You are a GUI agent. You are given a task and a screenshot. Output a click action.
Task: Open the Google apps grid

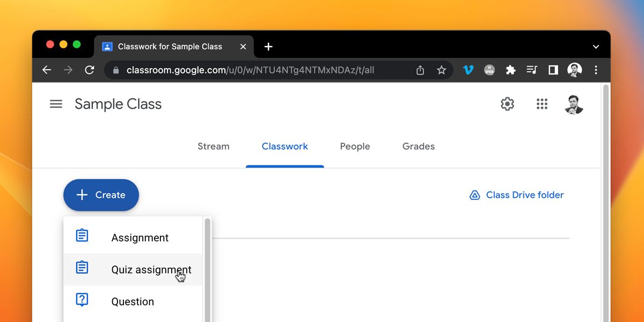coord(541,105)
